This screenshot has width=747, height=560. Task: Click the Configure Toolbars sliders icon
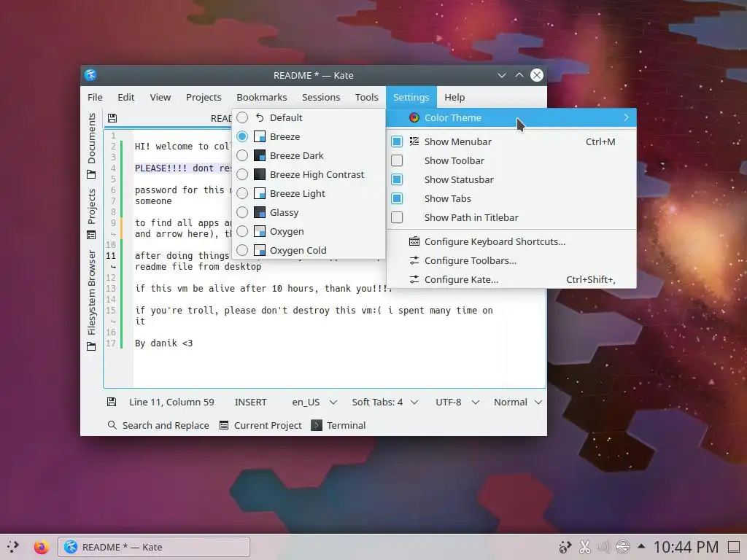tap(414, 260)
